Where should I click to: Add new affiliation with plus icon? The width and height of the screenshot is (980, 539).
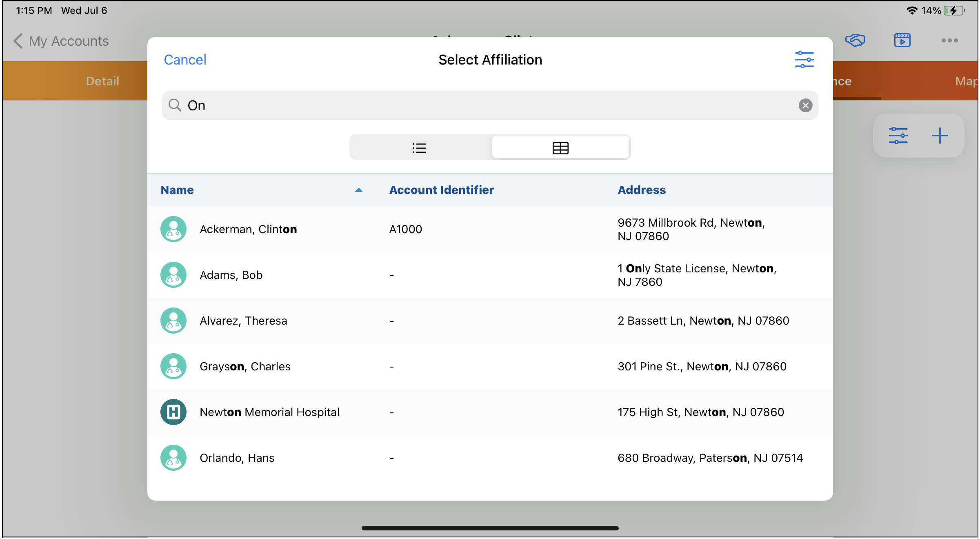point(940,136)
